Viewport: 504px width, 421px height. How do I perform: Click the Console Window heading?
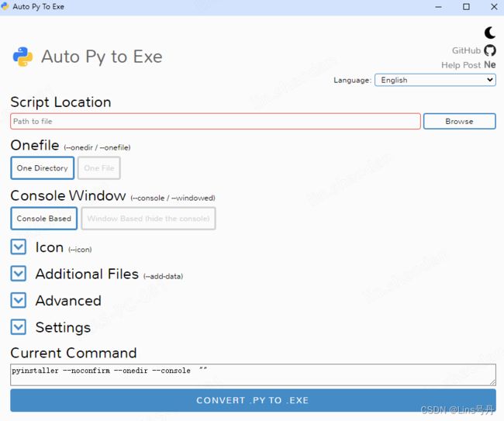point(68,195)
